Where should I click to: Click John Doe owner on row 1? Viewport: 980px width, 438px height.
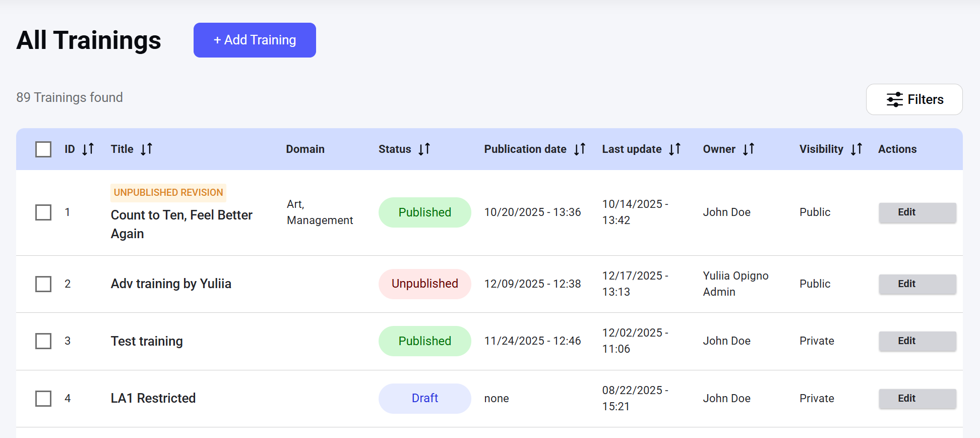coord(727,212)
